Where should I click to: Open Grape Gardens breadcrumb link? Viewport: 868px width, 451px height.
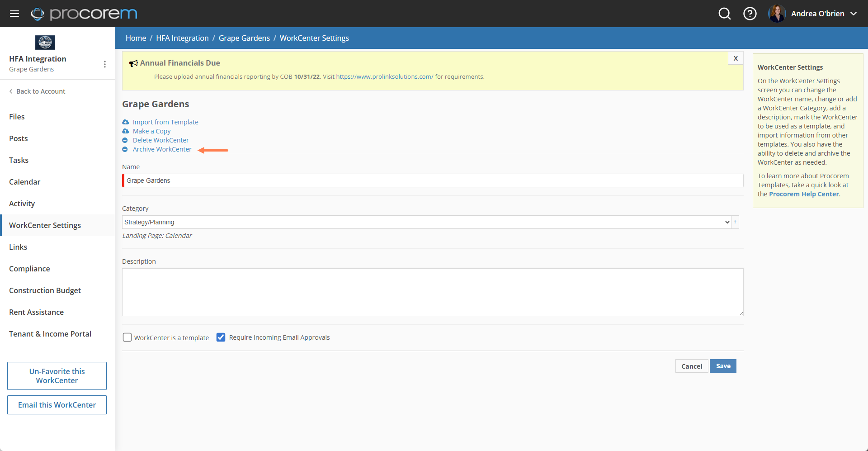(x=244, y=38)
